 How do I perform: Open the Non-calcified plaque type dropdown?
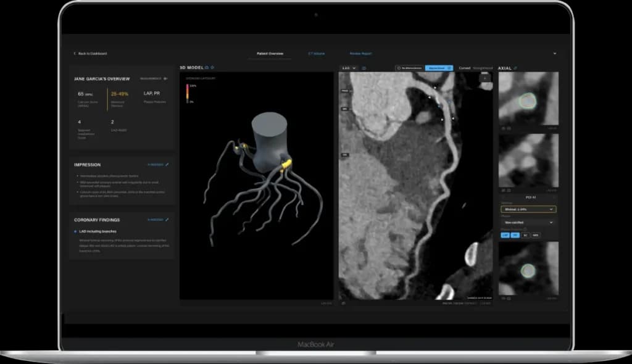(530, 222)
